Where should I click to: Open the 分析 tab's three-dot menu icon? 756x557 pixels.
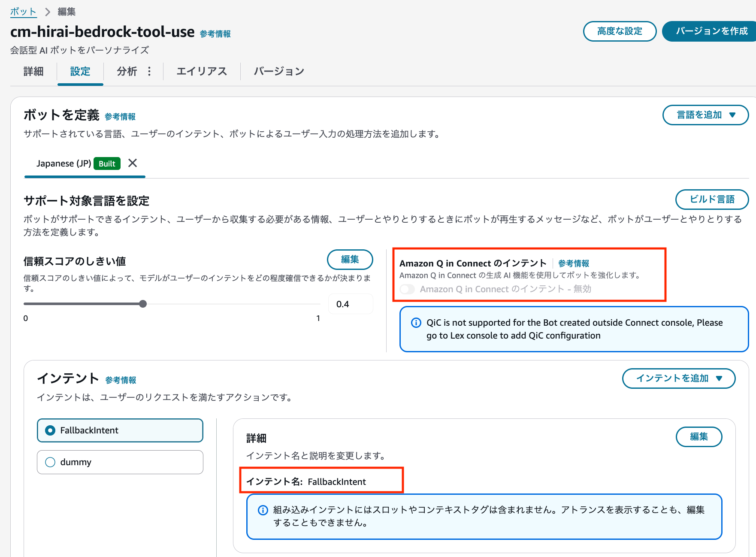click(149, 71)
